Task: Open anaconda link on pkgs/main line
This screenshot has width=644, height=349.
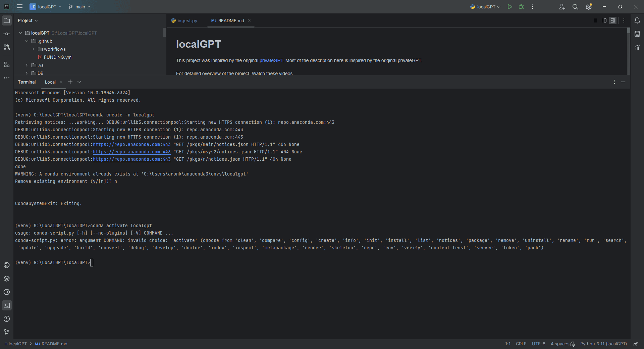Action: (x=132, y=144)
